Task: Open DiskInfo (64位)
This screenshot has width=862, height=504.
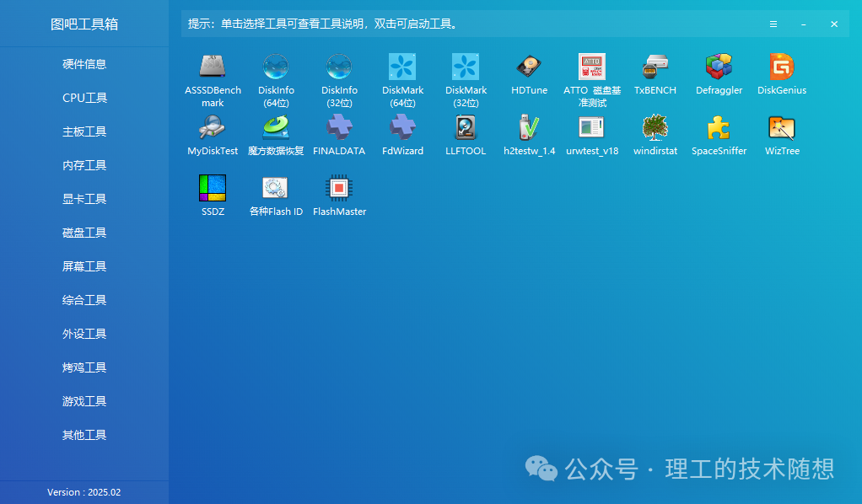Action: tap(275, 76)
